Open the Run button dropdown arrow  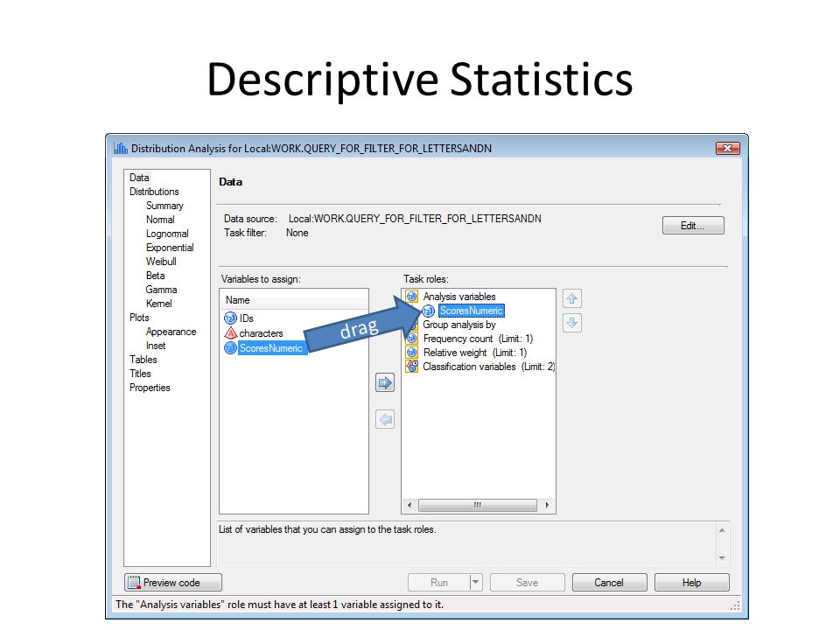point(476,583)
